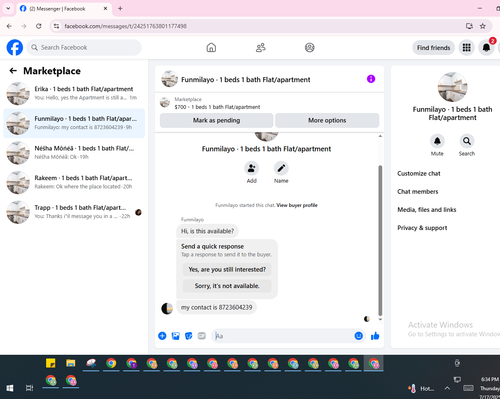Open the Rakeem apartment conversation
The image size is (500, 399).
tap(74, 182)
